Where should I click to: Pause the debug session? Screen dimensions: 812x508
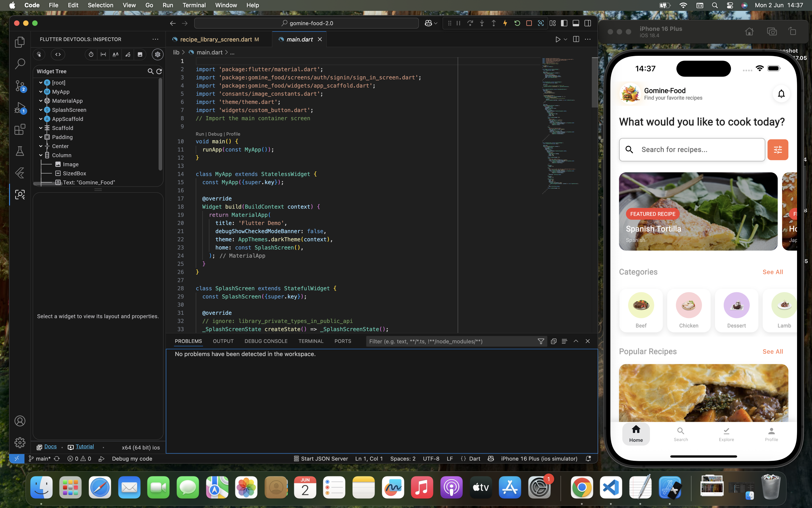[x=458, y=23]
